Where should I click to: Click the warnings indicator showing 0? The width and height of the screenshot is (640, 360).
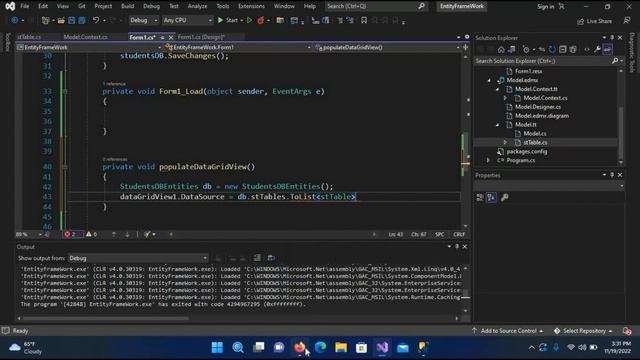[91, 234]
